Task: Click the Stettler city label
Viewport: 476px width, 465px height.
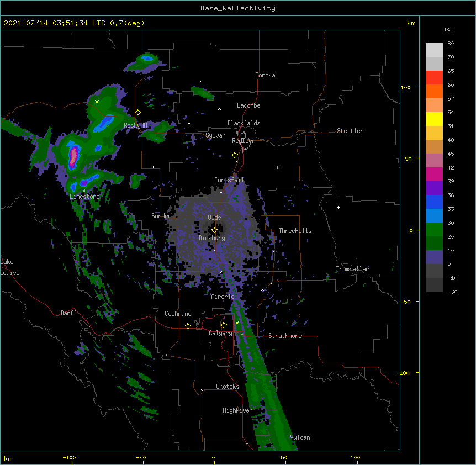Action: coord(350,131)
